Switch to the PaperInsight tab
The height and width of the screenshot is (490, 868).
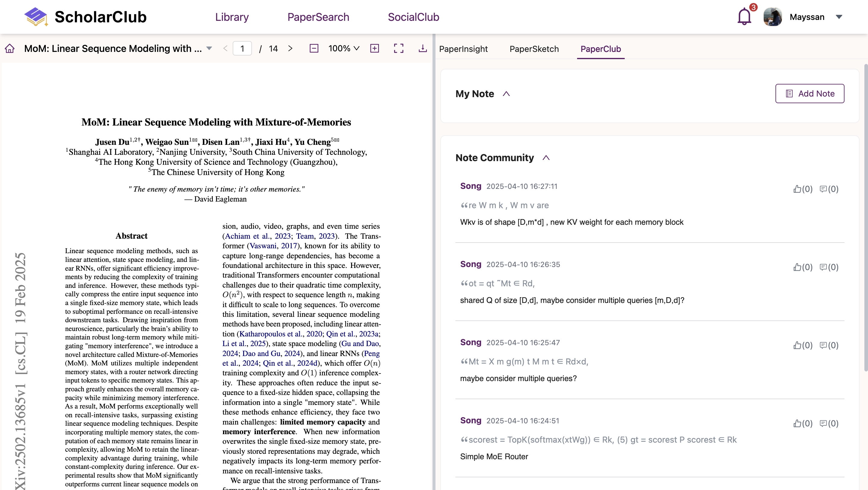click(463, 49)
